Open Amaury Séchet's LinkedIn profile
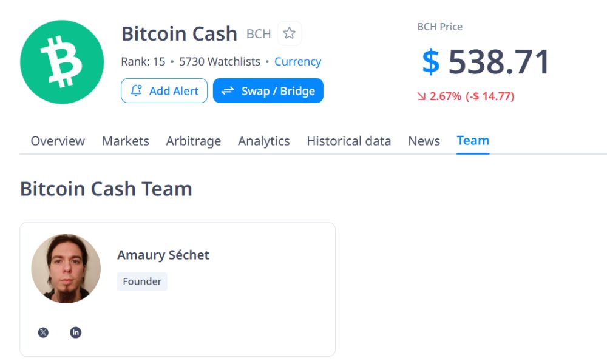The height and width of the screenshot is (364, 607). pyautogui.click(x=75, y=332)
